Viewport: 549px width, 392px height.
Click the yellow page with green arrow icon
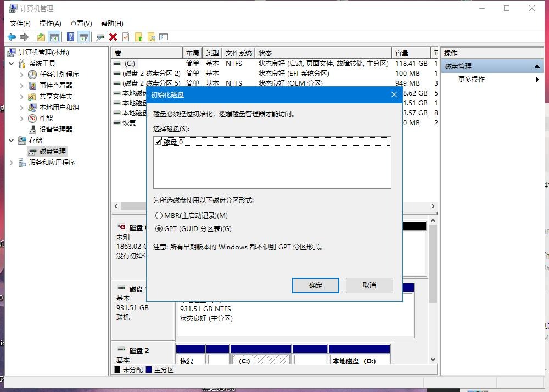coord(139,37)
